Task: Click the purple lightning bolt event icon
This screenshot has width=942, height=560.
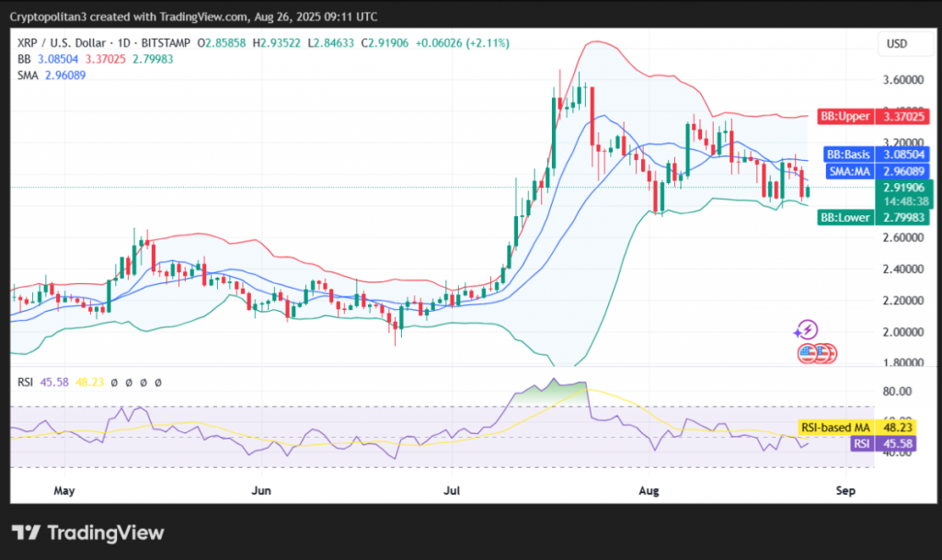Action: [x=807, y=329]
